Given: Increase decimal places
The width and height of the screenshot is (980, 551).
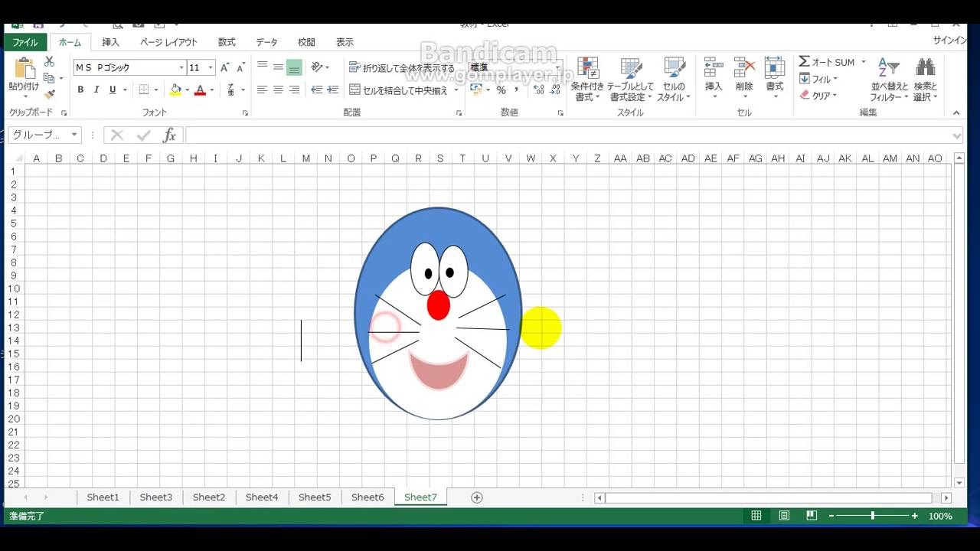Looking at the screenshot, I should [x=539, y=90].
